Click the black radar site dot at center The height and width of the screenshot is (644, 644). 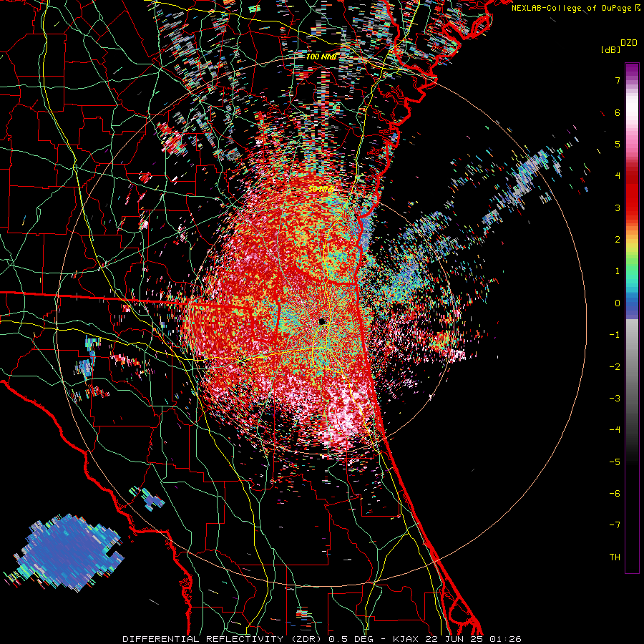[322, 321]
